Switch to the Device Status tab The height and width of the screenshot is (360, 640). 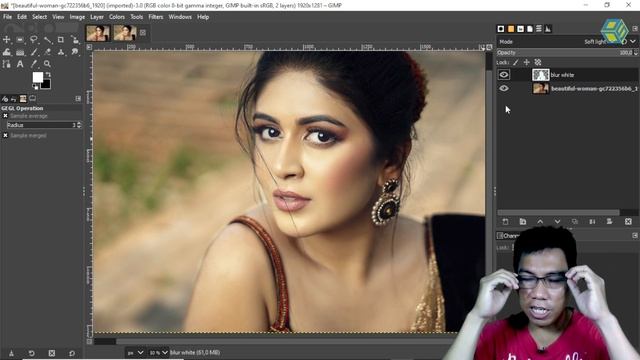point(33,99)
